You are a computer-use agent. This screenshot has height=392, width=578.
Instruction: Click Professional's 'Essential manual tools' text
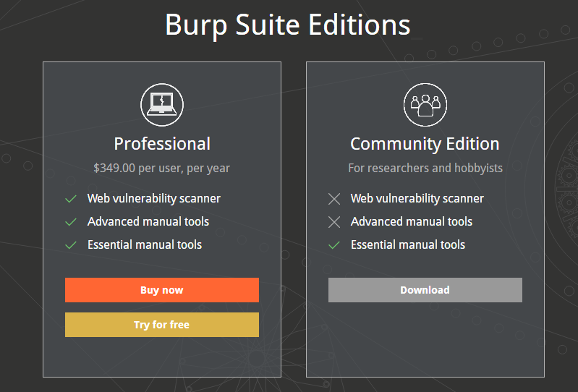click(x=145, y=244)
